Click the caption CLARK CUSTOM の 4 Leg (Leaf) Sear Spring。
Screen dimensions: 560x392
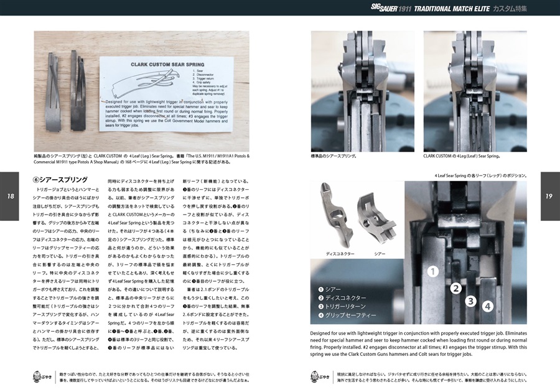[x=462, y=156]
